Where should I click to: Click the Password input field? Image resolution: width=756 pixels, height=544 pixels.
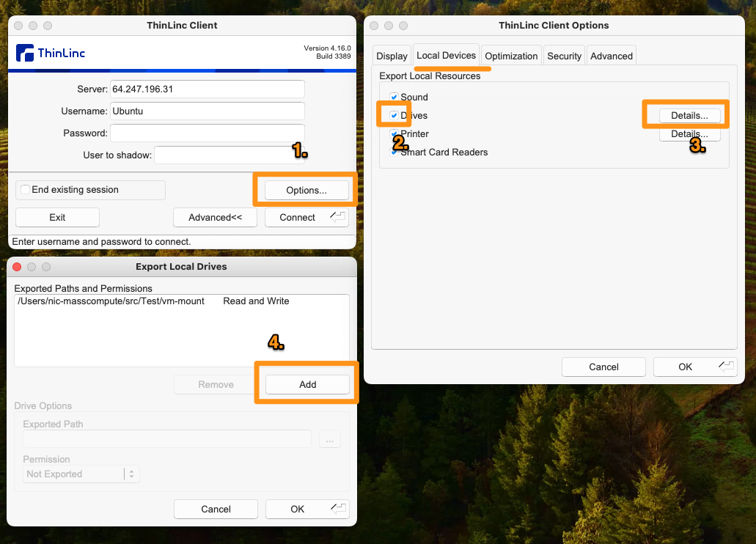(208, 133)
